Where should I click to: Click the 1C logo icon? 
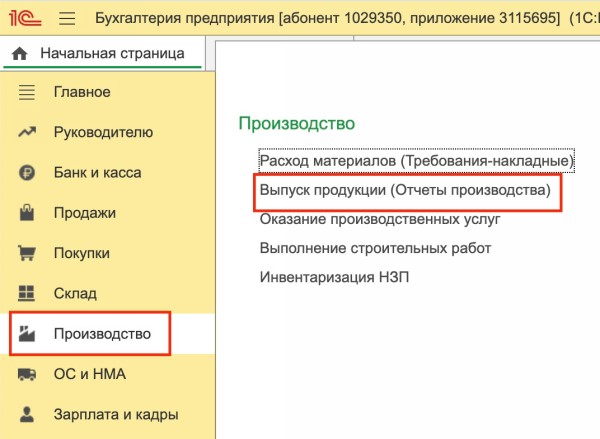point(25,18)
